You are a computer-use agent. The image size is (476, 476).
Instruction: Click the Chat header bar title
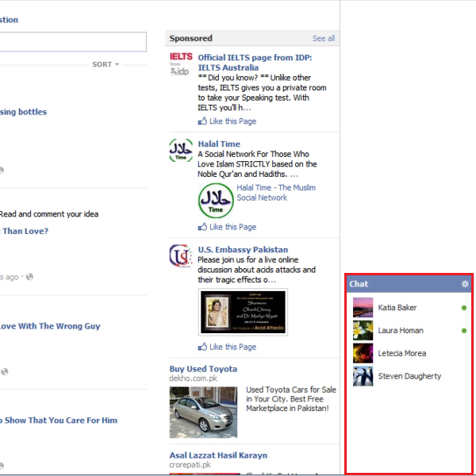click(359, 284)
